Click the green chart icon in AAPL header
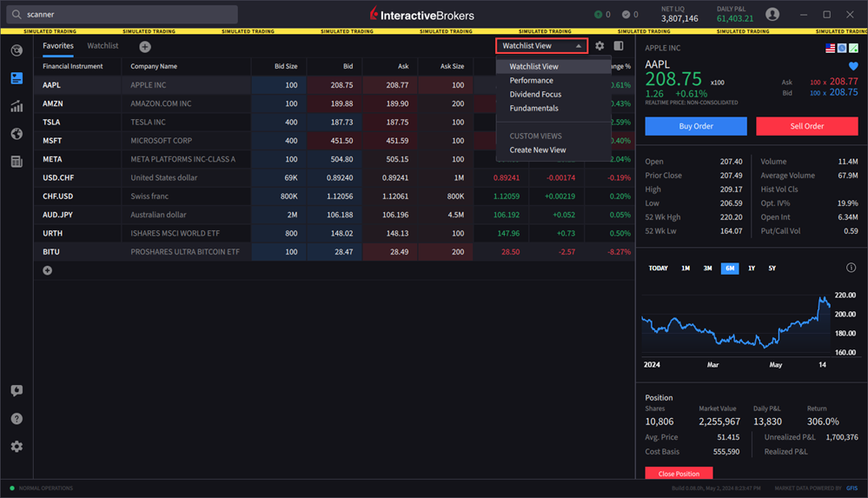 pyautogui.click(x=853, y=48)
